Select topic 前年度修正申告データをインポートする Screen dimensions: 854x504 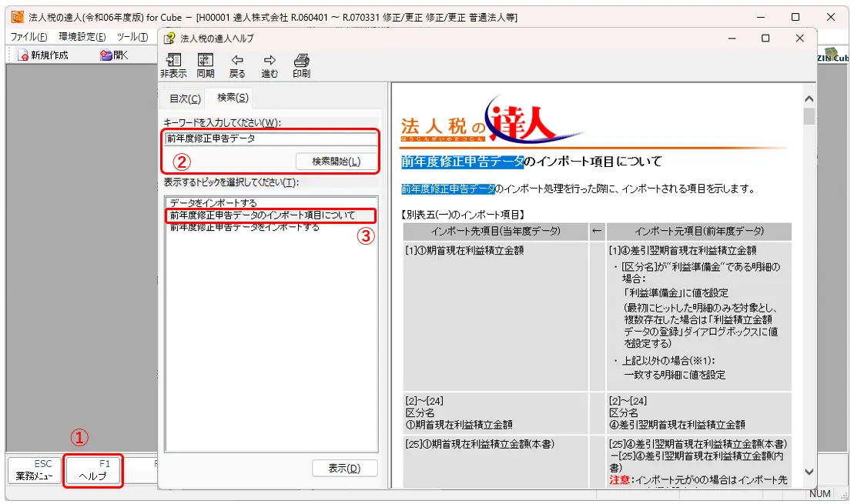point(245,227)
